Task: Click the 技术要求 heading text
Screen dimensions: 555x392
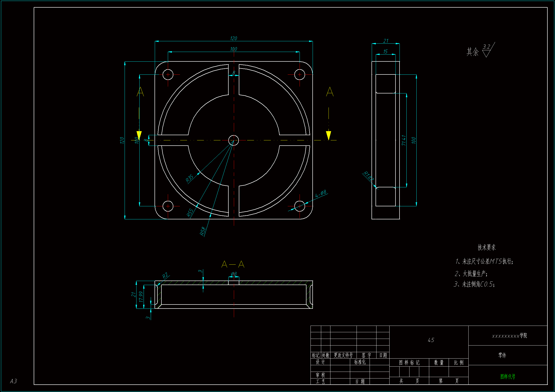Action: [x=486, y=247]
